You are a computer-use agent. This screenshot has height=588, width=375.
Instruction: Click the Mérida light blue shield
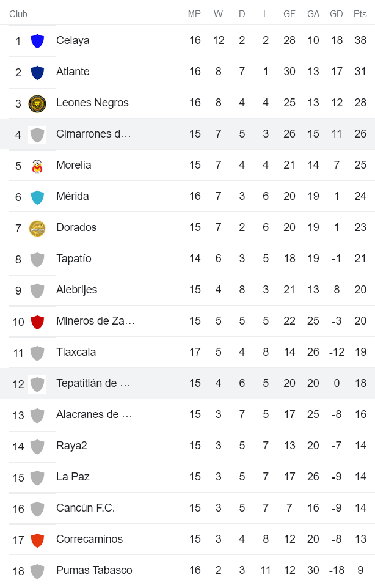click(37, 197)
